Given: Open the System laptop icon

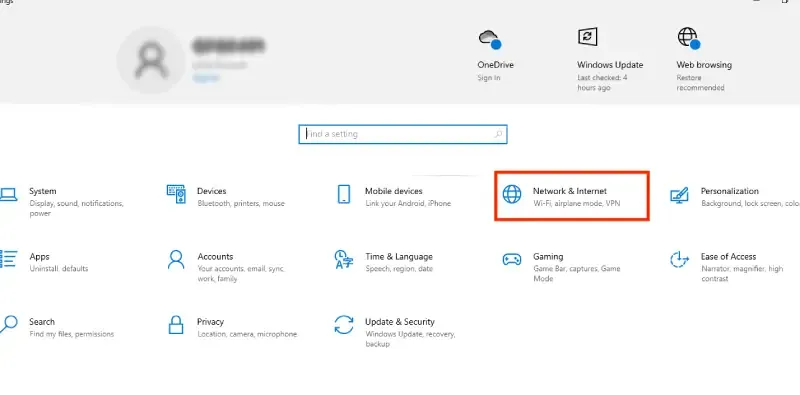Looking at the screenshot, I should click(x=8, y=194).
